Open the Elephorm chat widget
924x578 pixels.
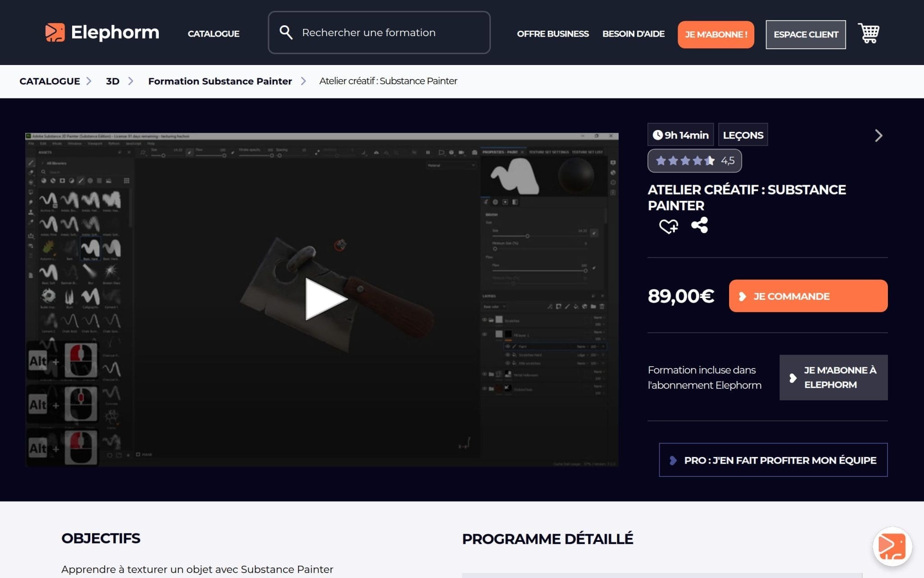[x=892, y=546]
